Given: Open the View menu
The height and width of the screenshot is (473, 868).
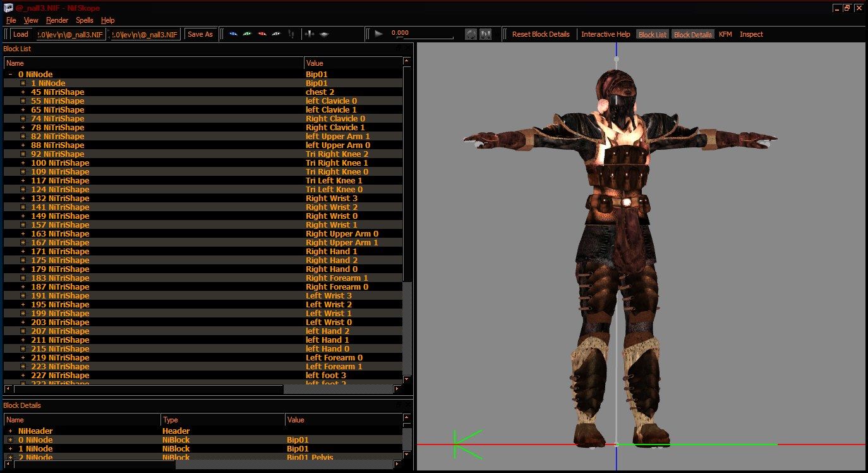Looking at the screenshot, I should 31,20.
